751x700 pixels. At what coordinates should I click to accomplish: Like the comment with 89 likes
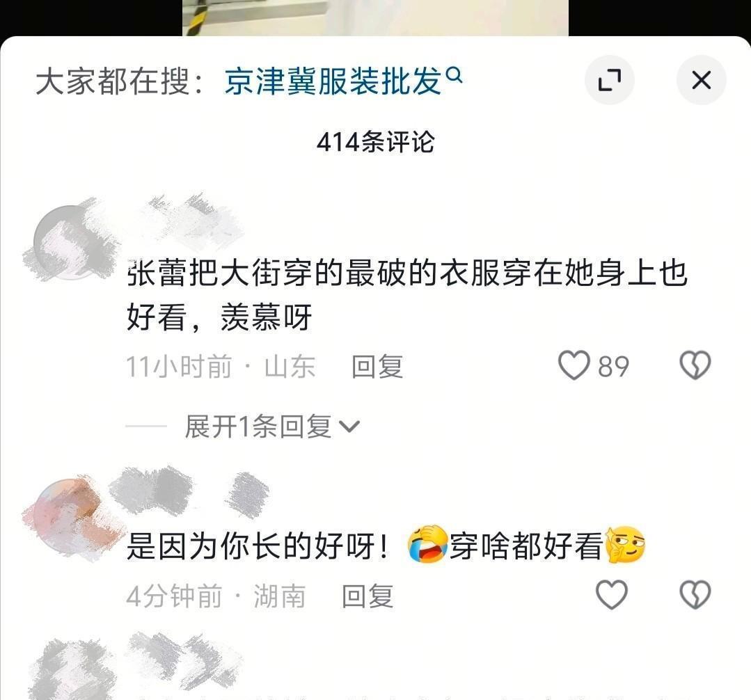click(574, 365)
